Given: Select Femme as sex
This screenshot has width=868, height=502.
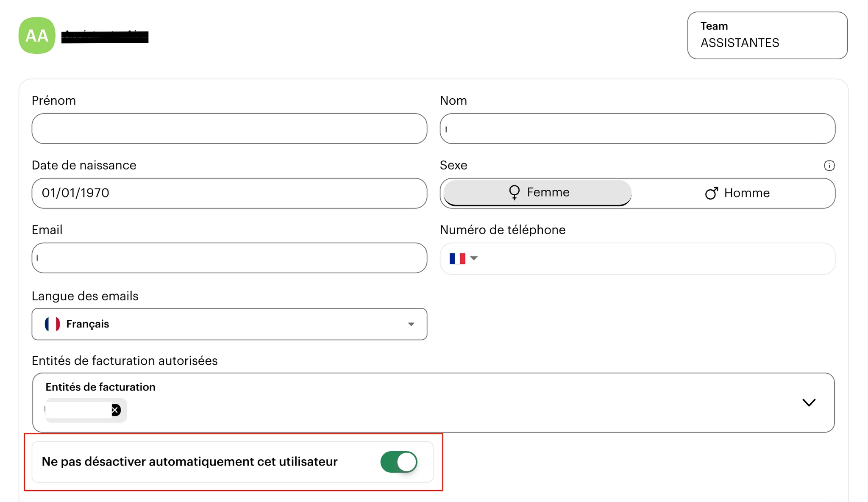Looking at the screenshot, I should (537, 193).
